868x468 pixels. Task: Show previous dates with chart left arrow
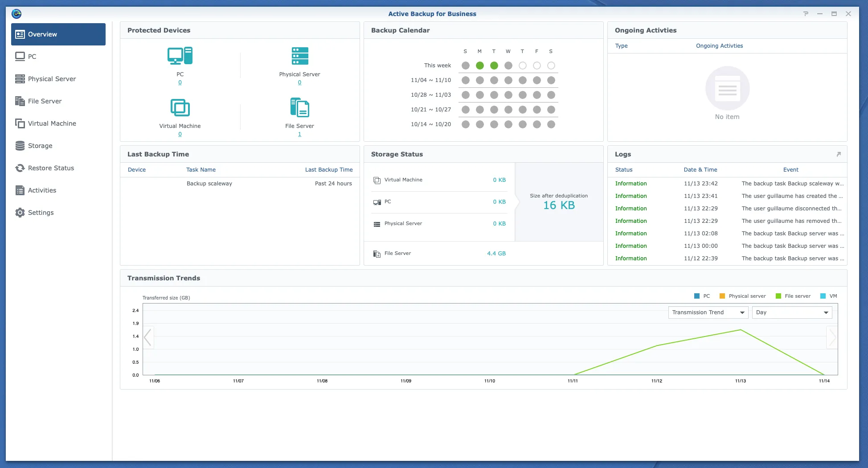(148, 337)
